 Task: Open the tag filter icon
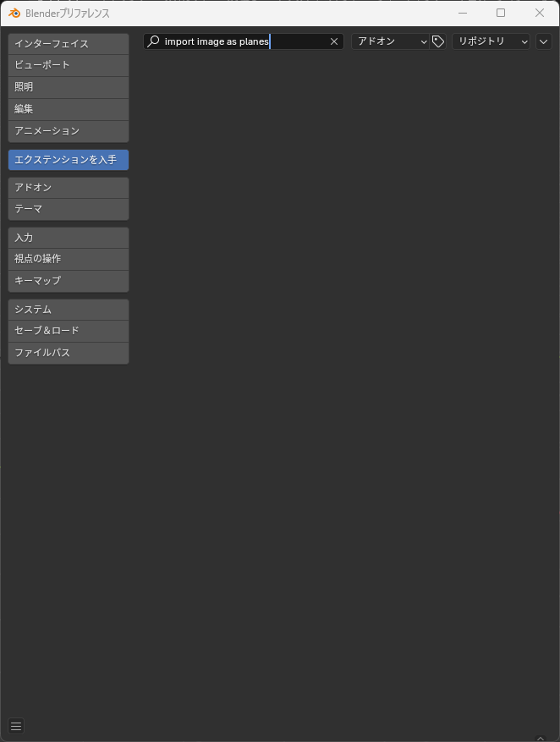point(438,41)
